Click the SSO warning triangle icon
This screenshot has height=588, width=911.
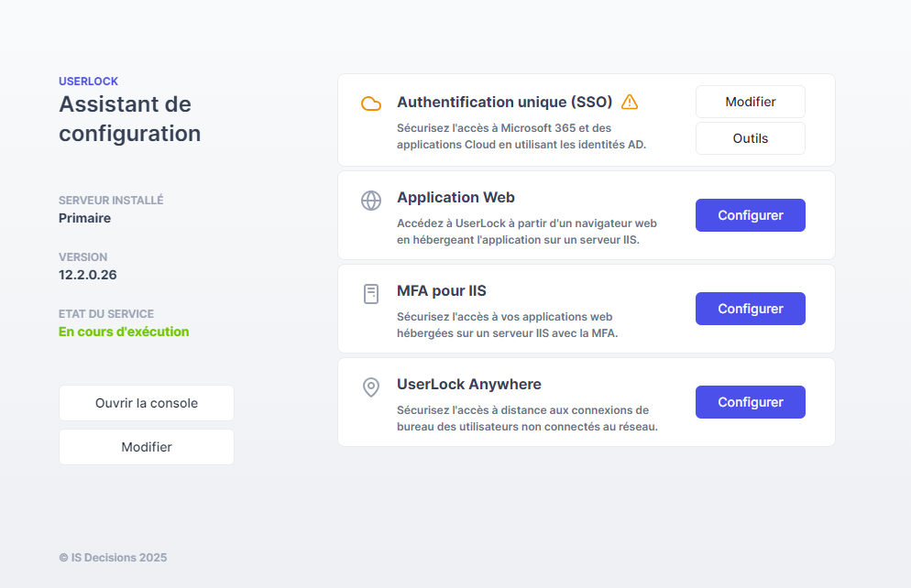tap(630, 102)
